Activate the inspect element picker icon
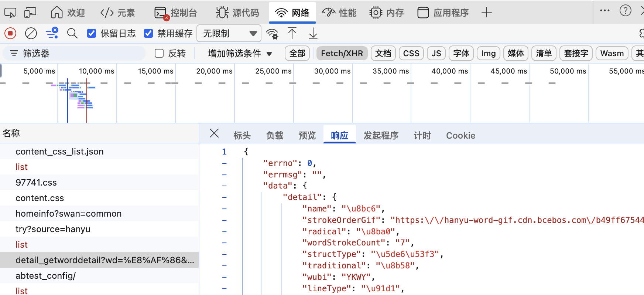The image size is (644, 295). coord(10,13)
